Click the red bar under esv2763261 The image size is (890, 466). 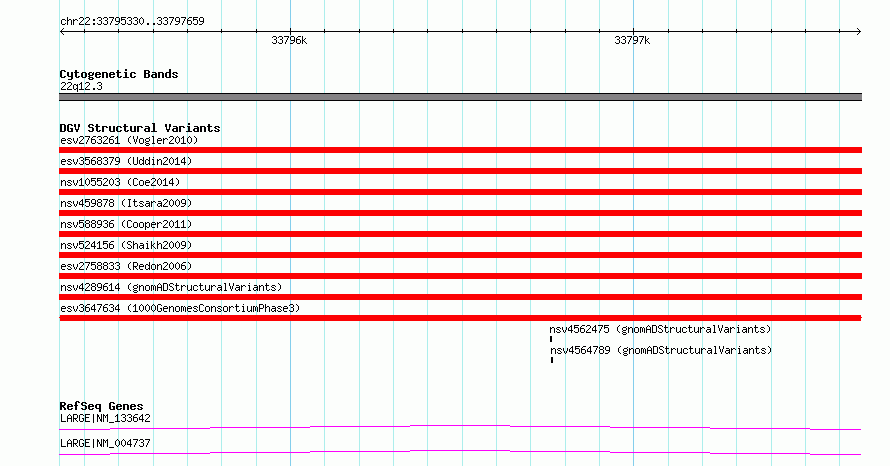coord(460,150)
